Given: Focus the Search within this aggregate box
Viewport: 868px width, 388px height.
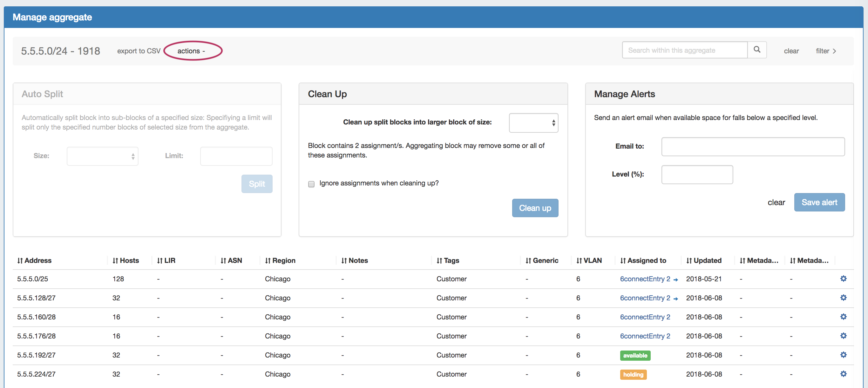Looking at the screenshot, I should (x=684, y=50).
